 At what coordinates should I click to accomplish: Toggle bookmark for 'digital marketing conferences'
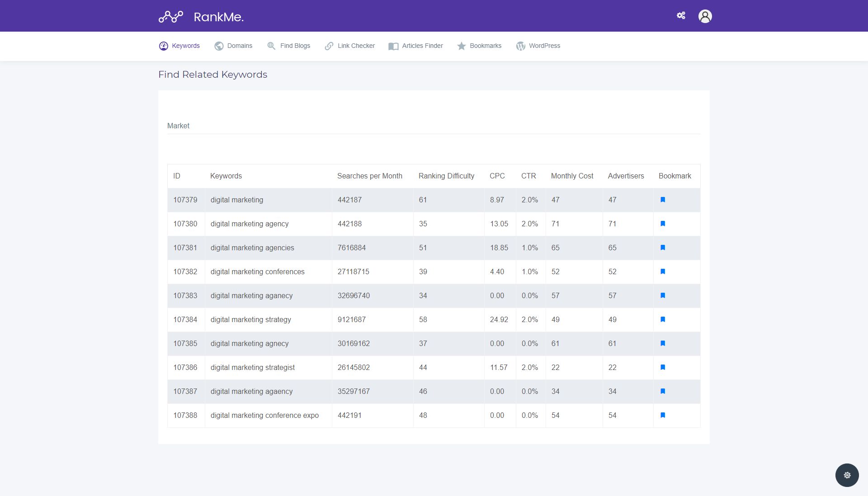click(x=663, y=271)
